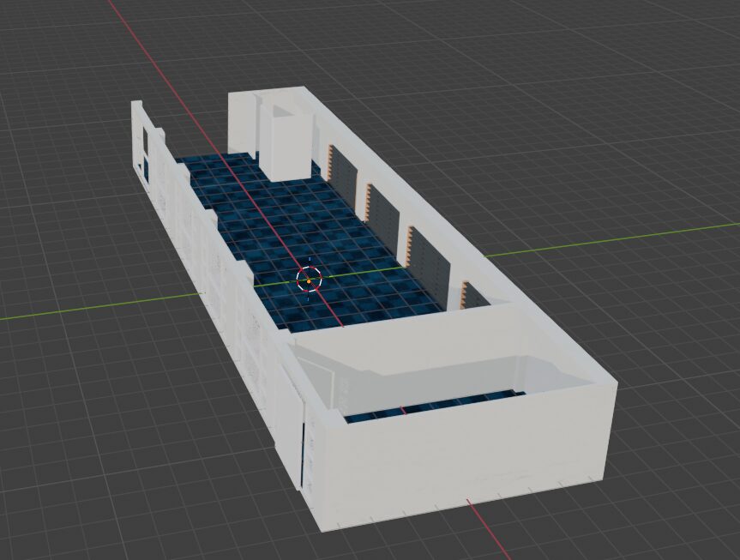Select the large front white wall
The height and width of the screenshot is (560, 740).
[463, 455]
